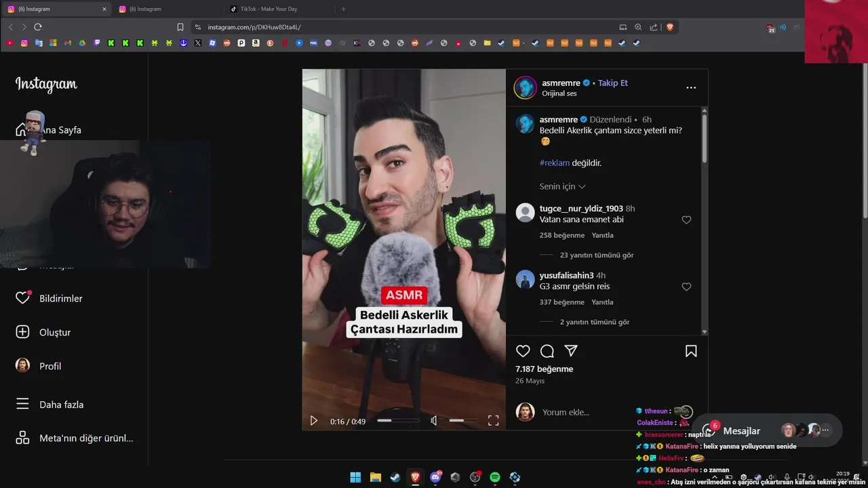Bookmark this page in the address bar
This screenshot has height=488, width=868.
pyautogui.click(x=180, y=27)
